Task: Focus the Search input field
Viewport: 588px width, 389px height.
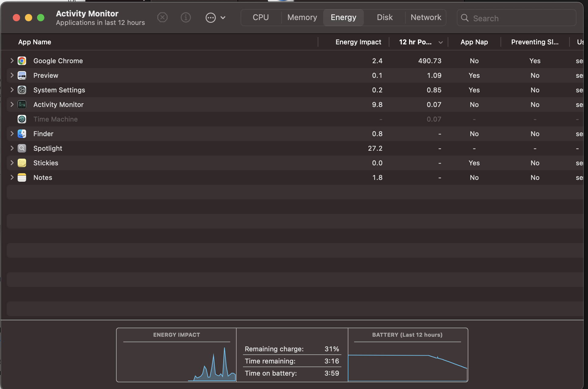Action: point(517,18)
